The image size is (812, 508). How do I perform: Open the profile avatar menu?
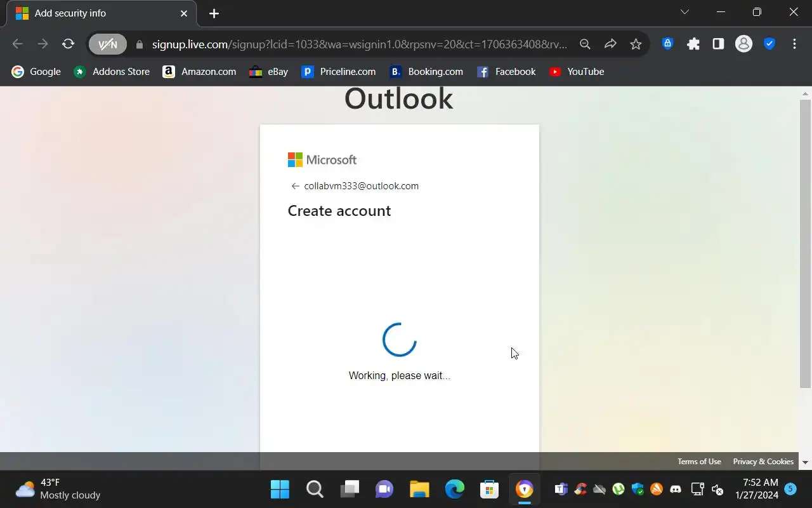pos(743,44)
